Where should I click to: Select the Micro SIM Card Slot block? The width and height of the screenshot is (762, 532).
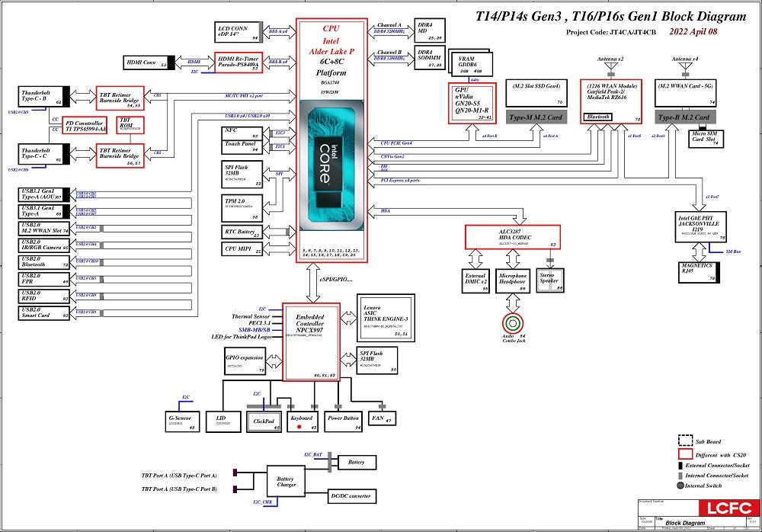(x=706, y=139)
